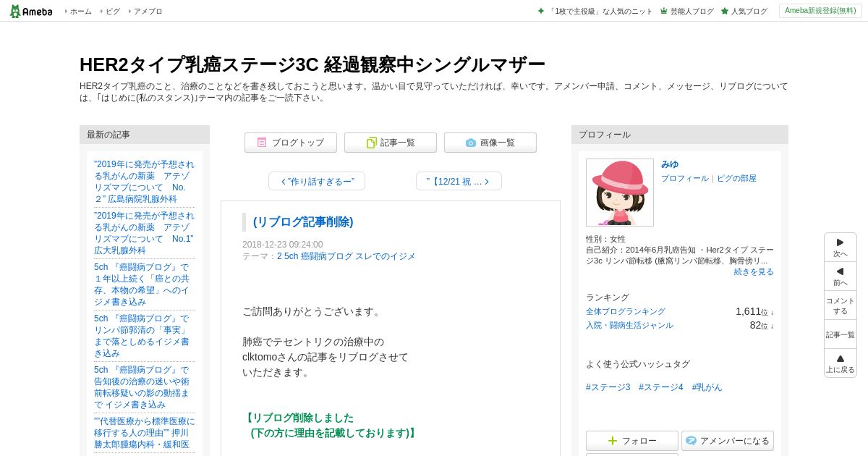Open recent article about 癌との共存、本物の希望
Image resolution: width=868 pixels, height=456 pixels.
coord(145,284)
